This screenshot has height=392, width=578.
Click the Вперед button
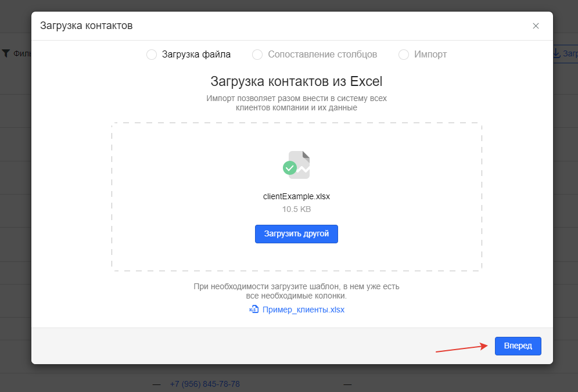[518, 346]
